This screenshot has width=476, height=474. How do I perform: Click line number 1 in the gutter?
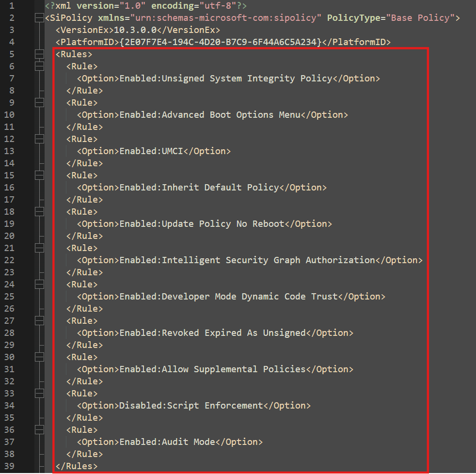[x=12, y=6]
